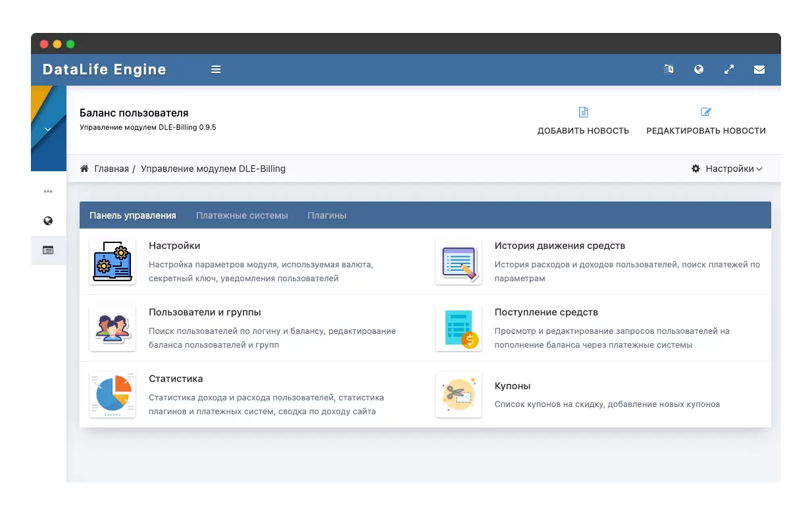Switch to the Платежные системы tab
Viewport: 812px width, 515px height.
241,215
